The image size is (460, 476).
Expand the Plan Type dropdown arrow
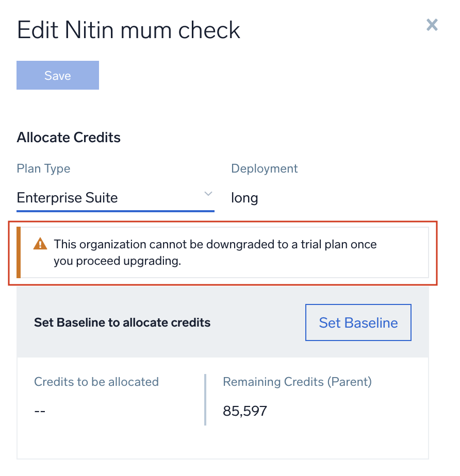click(x=208, y=194)
